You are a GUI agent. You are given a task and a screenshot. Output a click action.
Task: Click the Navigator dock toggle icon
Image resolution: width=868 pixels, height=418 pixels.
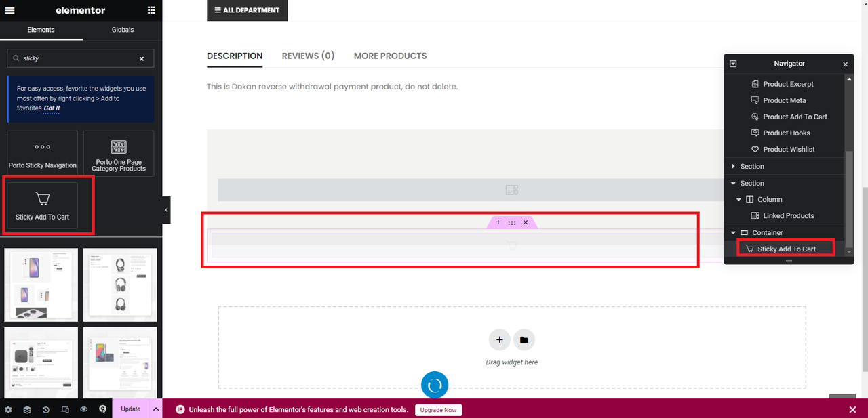(x=733, y=64)
